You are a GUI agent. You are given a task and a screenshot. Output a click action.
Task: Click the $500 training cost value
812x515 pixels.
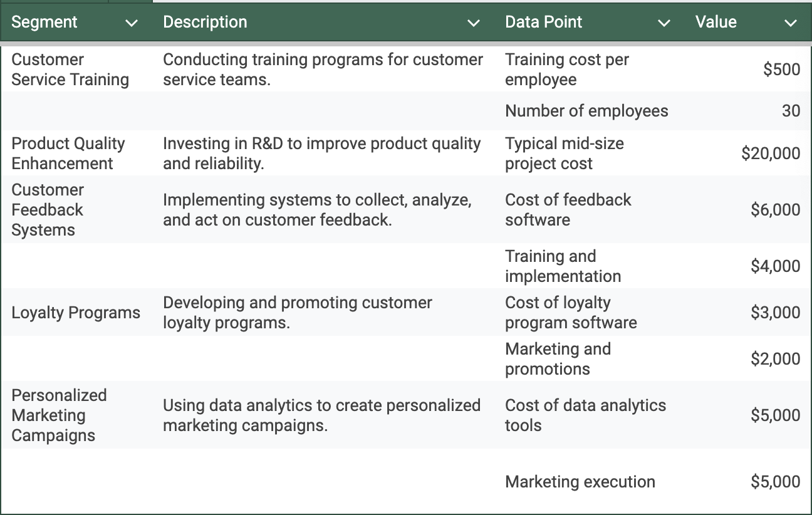point(781,70)
